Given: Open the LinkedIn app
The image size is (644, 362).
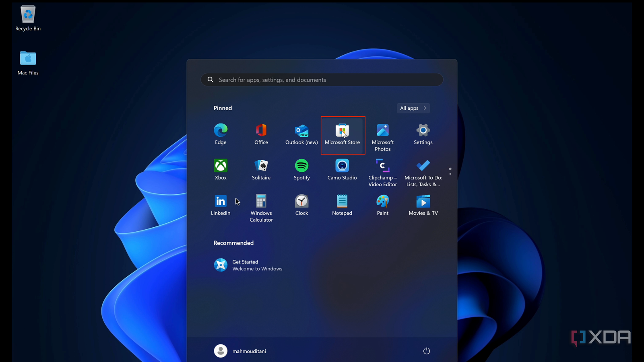Looking at the screenshot, I should tap(221, 205).
